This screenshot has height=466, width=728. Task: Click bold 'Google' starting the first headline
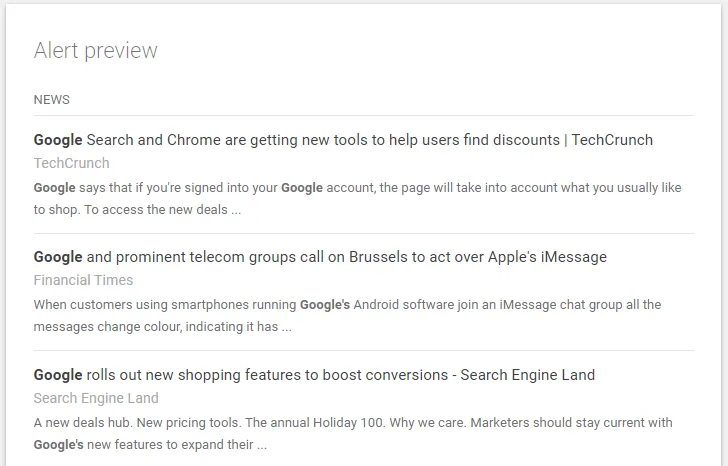(58, 140)
